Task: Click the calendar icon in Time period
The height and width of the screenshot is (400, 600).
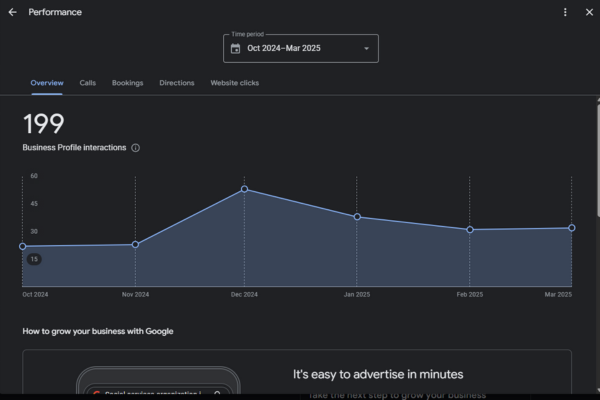Action: coord(235,49)
